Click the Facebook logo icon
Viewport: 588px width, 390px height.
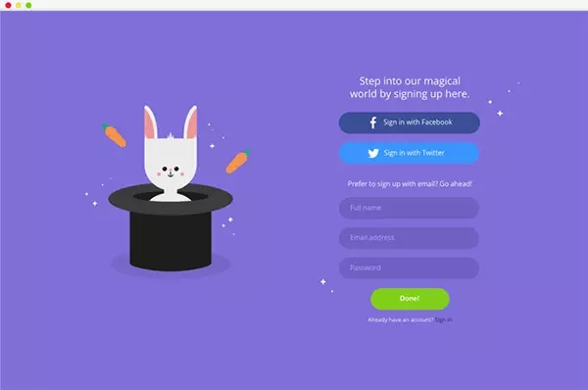[x=373, y=122]
